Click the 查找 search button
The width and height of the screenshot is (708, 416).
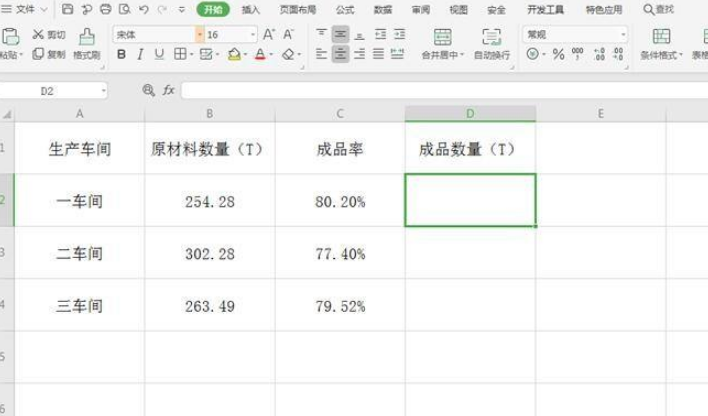point(659,9)
